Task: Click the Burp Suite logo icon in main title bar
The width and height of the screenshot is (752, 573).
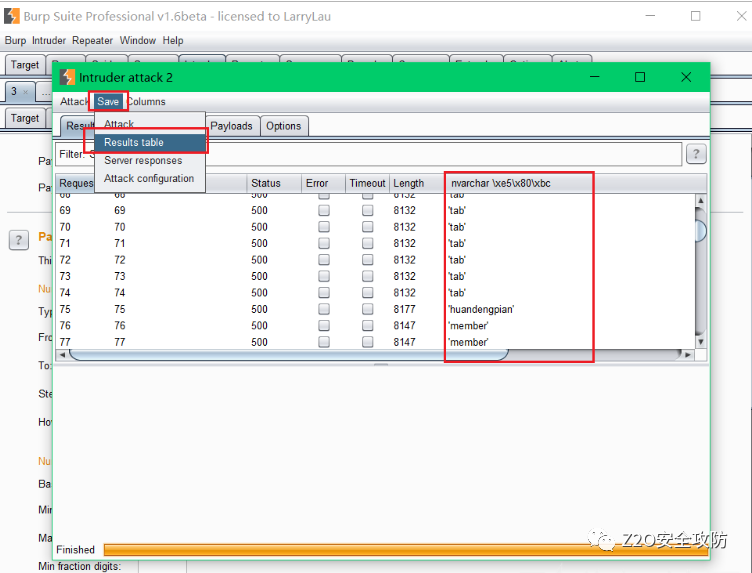Action: coord(12,16)
